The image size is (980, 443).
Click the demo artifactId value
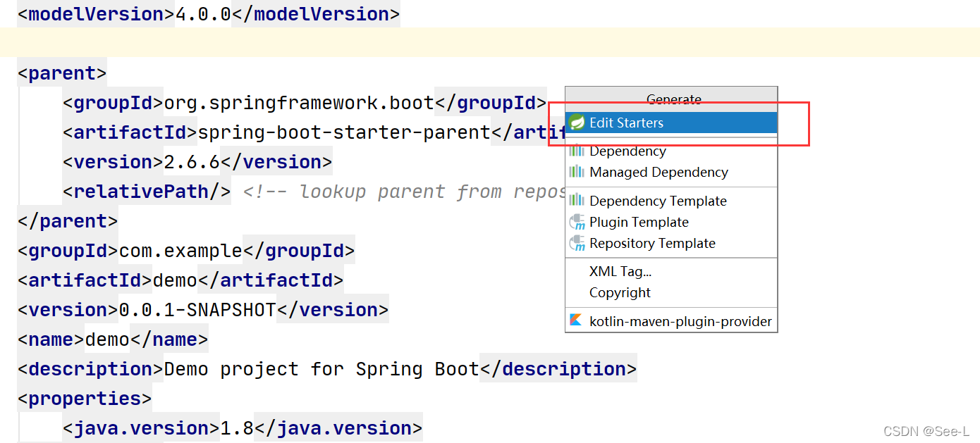[175, 280]
